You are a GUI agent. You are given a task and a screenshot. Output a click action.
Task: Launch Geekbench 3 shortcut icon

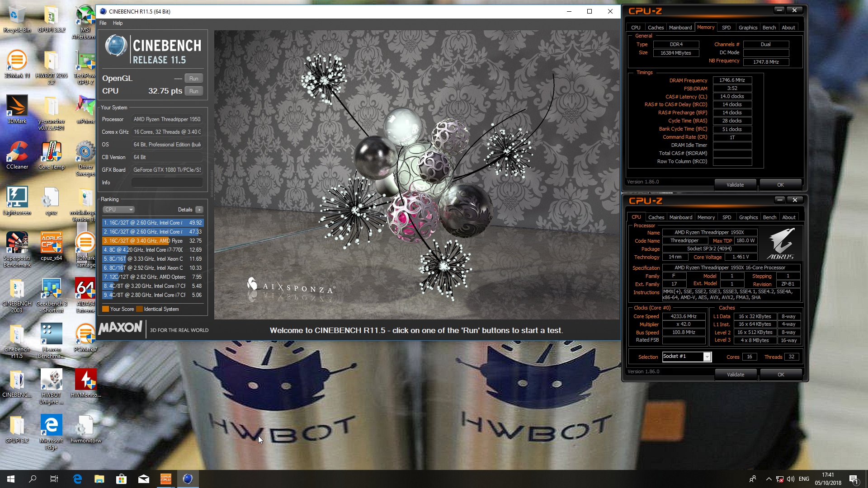[x=51, y=296]
